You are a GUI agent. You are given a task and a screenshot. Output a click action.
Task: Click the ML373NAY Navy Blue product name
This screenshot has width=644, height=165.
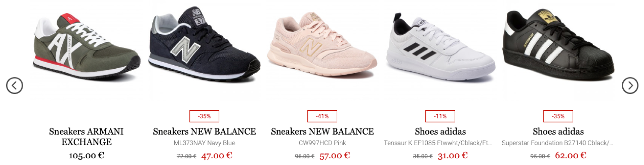coord(204,143)
